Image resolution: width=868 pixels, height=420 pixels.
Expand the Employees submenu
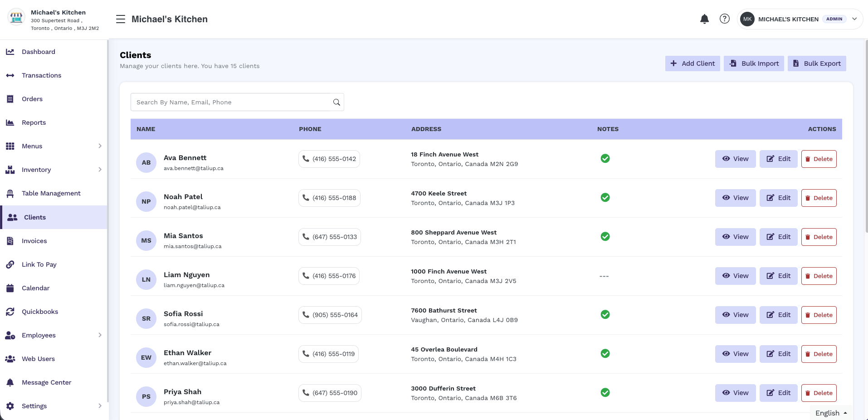(100, 335)
